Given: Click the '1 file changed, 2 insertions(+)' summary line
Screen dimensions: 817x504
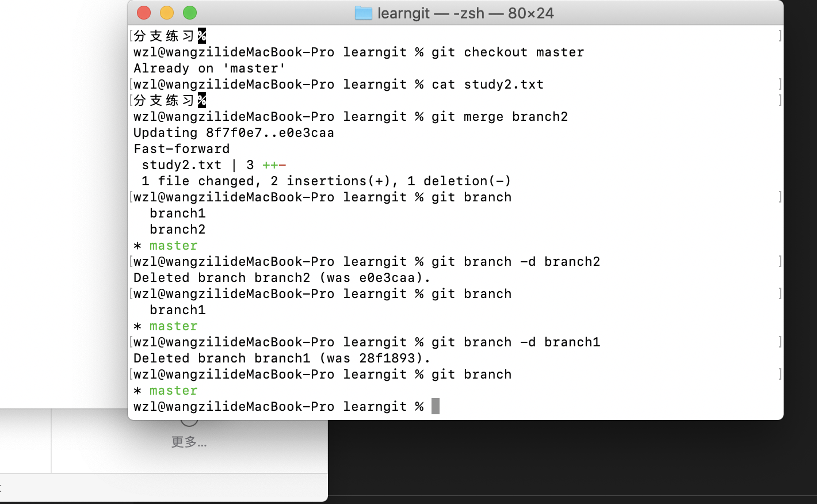Looking at the screenshot, I should click(x=326, y=181).
